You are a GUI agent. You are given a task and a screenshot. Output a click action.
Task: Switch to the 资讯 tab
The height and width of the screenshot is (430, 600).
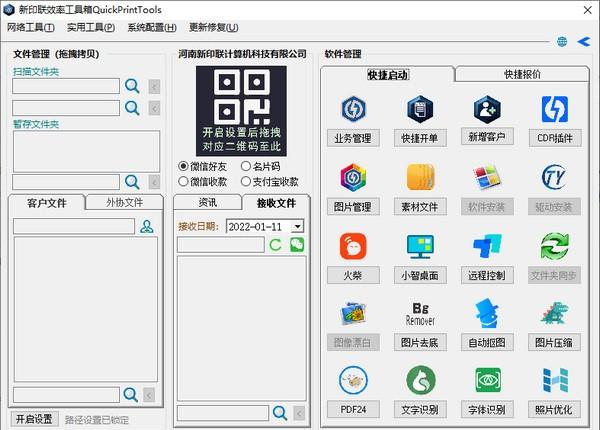208,202
